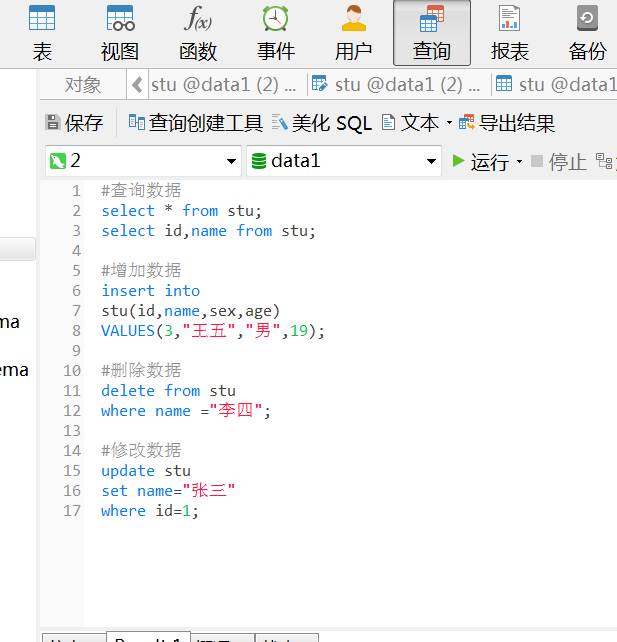617x642 pixels.
Task: Click the 运行 run button
Action: [481, 162]
